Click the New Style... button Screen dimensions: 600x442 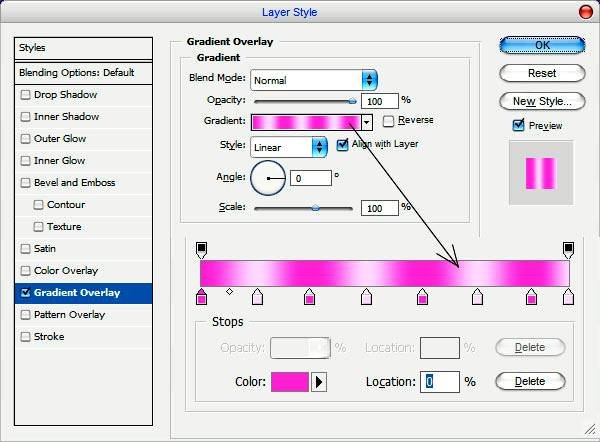(542, 101)
